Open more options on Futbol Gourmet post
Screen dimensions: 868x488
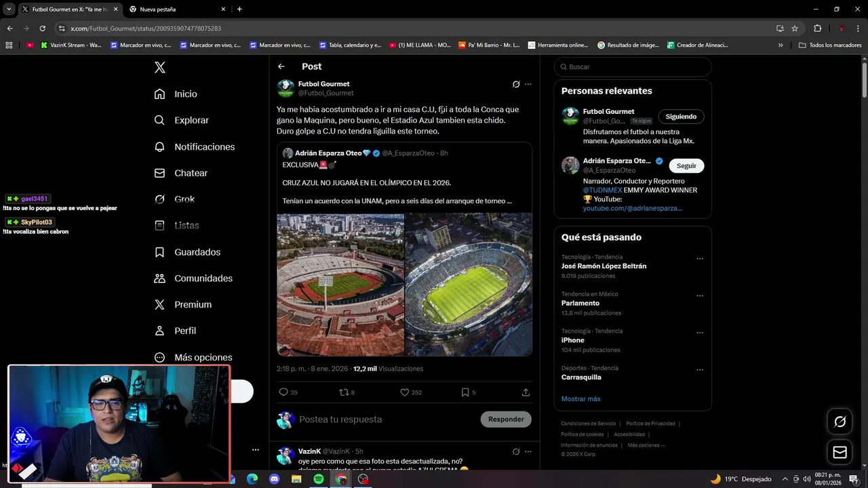point(528,85)
